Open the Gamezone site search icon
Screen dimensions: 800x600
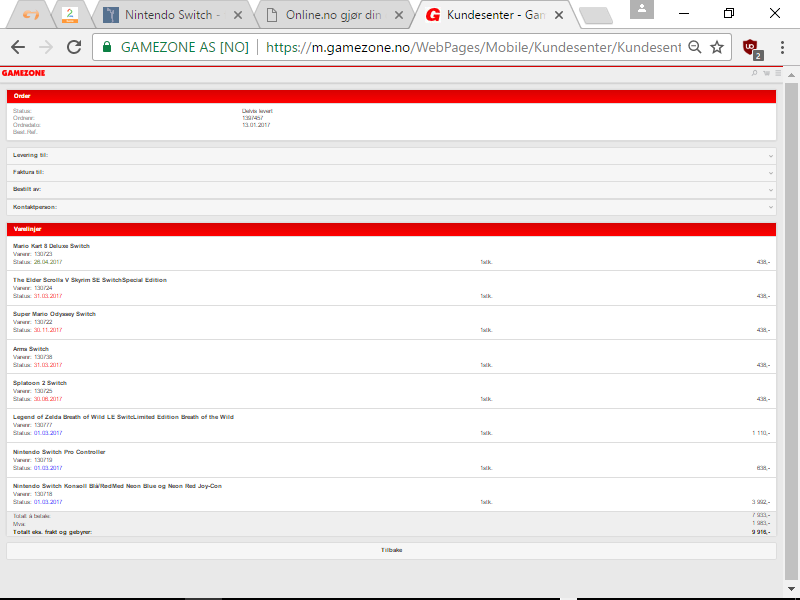pyautogui.click(x=755, y=73)
